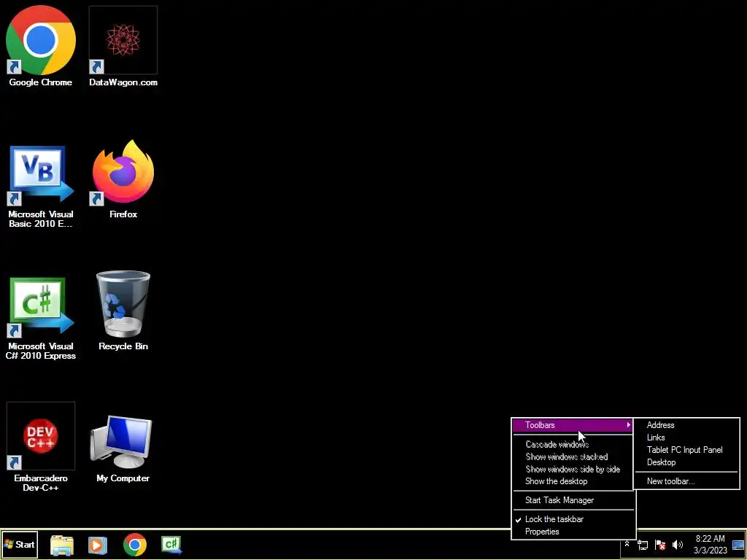747x560 pixels.
Task: Open Chrome from the taskbar
Action: point(135,545)
